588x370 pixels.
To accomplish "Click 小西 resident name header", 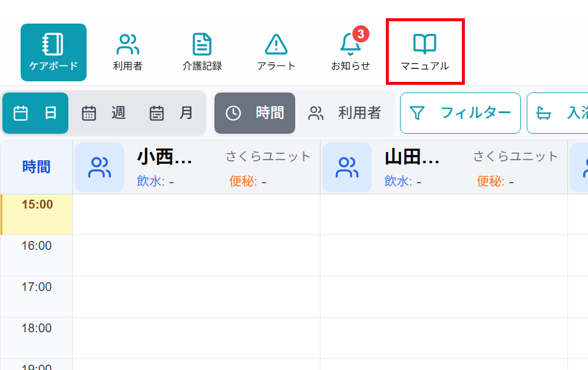I will (x=164, y=157).
